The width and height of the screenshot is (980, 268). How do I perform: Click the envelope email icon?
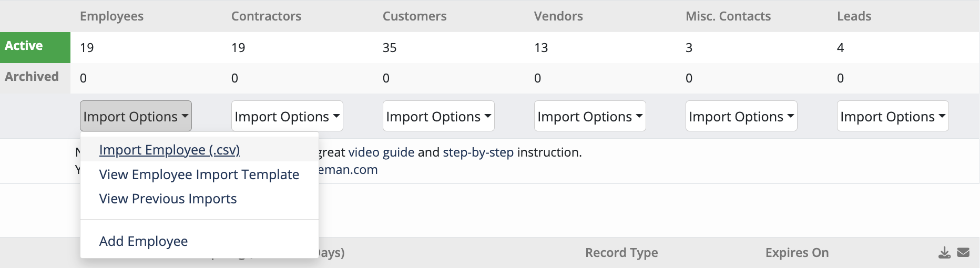963,253
